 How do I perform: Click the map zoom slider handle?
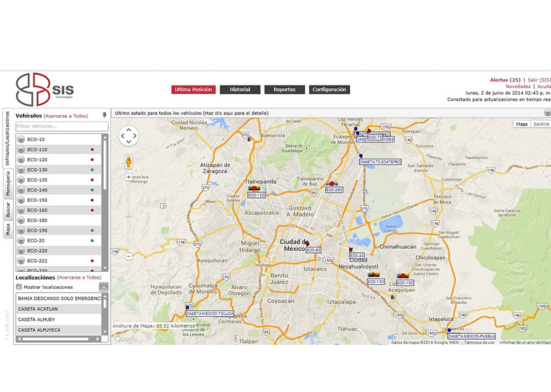point(129,215)
